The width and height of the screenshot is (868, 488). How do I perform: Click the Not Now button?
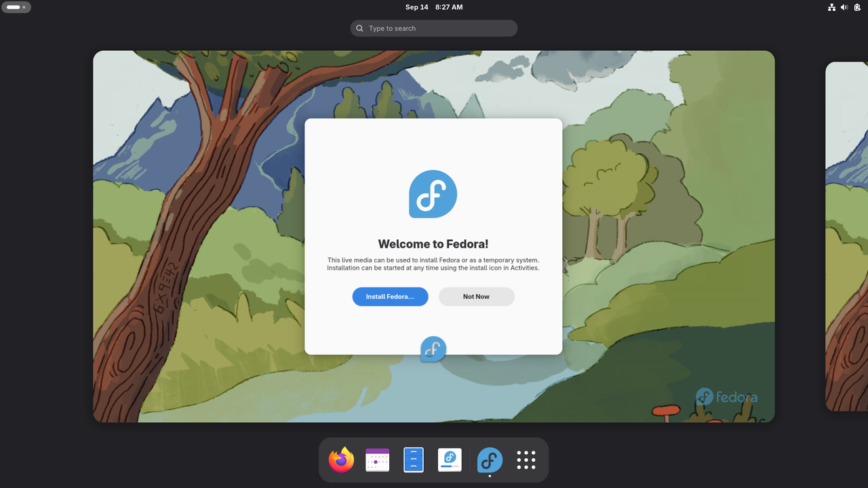[x=476, y=297]
